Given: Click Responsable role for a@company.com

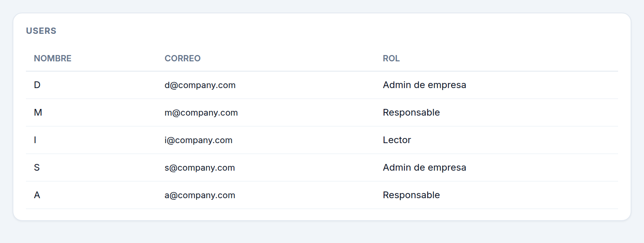Looking at the screenshot, I should coord(411,195).
